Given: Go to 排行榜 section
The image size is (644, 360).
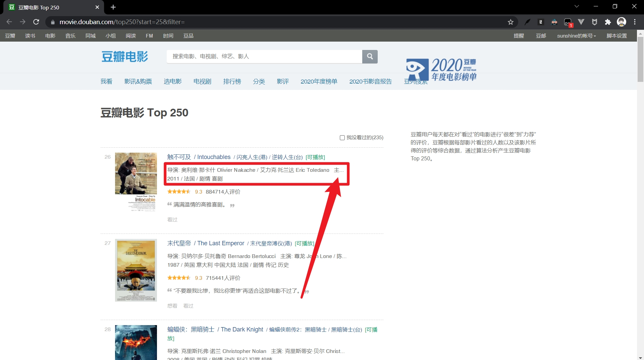Looking at the screenshot, I should [232, 82].
